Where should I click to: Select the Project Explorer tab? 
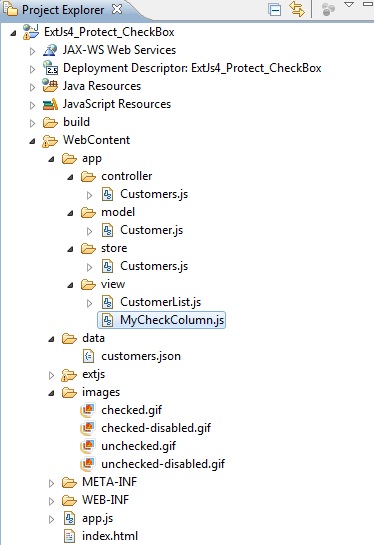click(63, 10)
